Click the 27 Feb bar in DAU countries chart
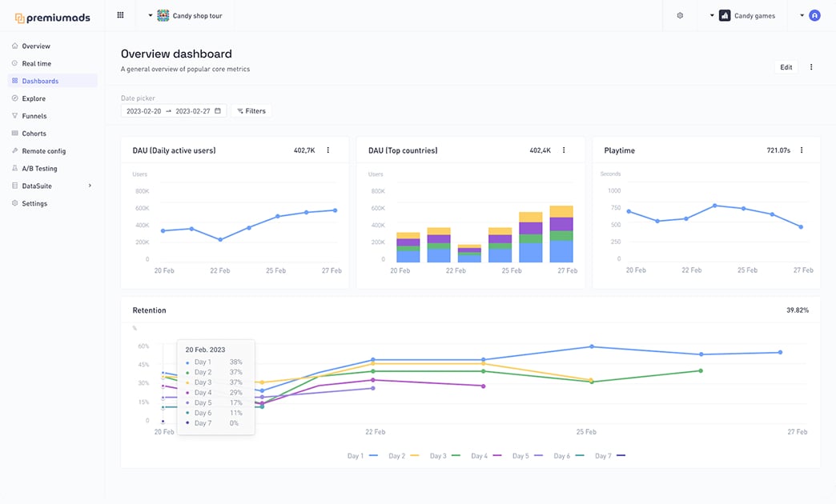This screenshot has width=836, height=504. pyautogui.click(x=561, y=234)
